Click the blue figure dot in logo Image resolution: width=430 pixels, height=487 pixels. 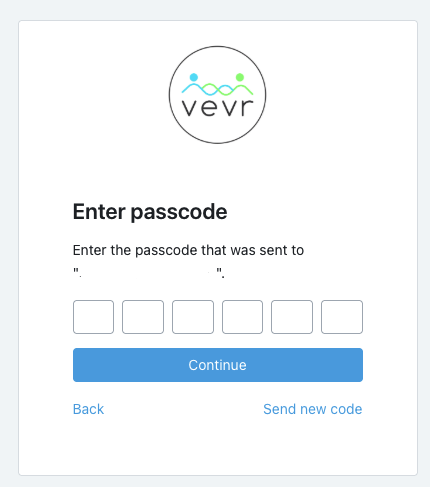pyautogui.click(x=194, y=77)
